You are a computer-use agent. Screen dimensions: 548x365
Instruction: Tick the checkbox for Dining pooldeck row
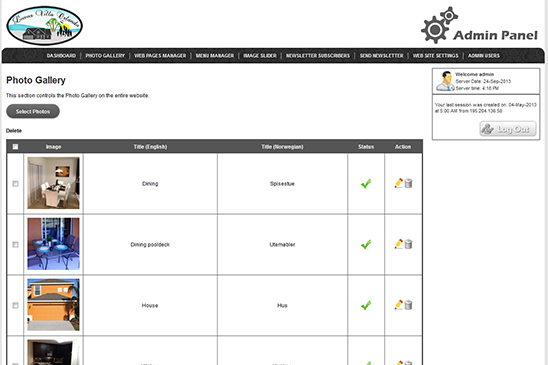[15, 244]
